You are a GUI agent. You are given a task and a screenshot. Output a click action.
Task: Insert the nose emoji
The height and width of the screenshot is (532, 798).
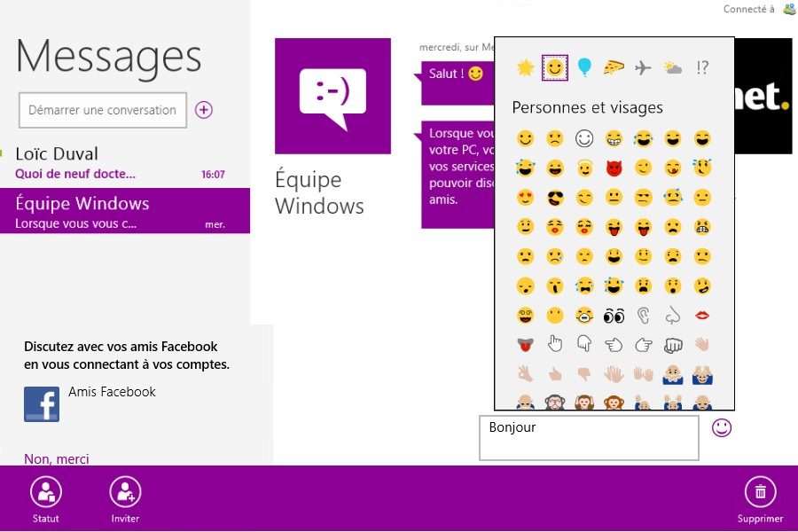coord(673,317)
